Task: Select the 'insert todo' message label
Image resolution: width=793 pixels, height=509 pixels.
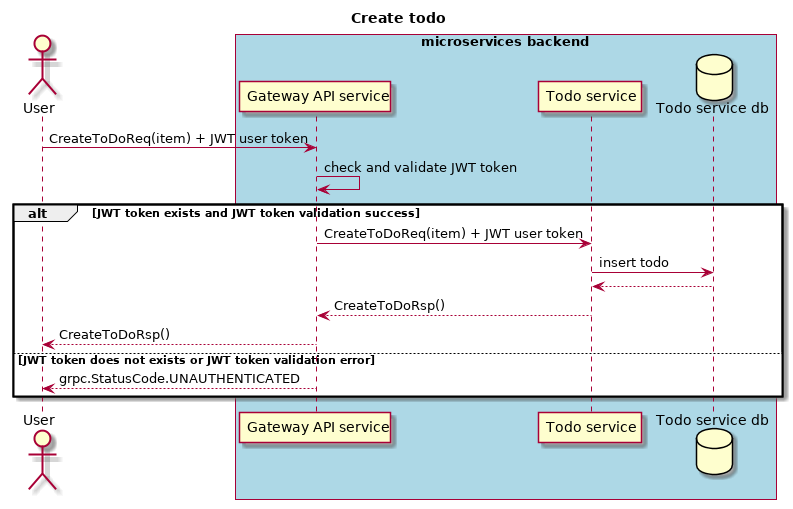Action: point(634,262)
